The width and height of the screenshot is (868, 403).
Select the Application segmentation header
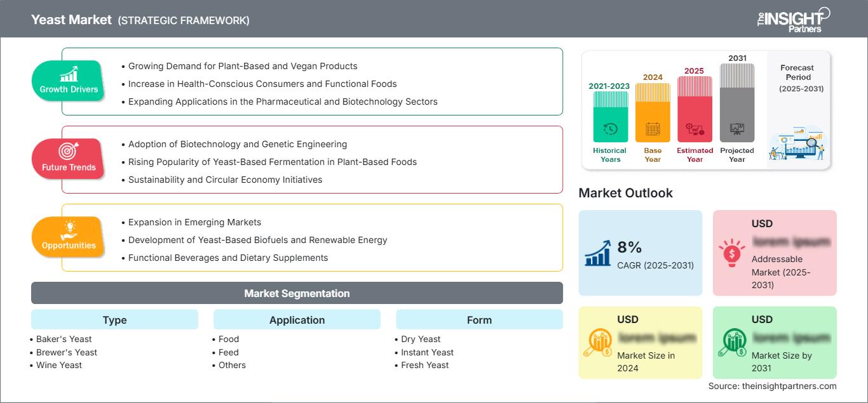click(x=297, y=320)
